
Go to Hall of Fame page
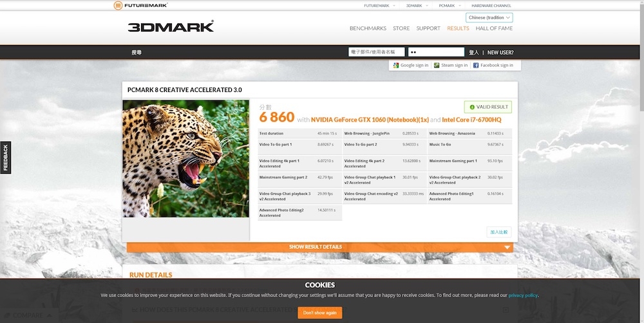tap(494, 28)
